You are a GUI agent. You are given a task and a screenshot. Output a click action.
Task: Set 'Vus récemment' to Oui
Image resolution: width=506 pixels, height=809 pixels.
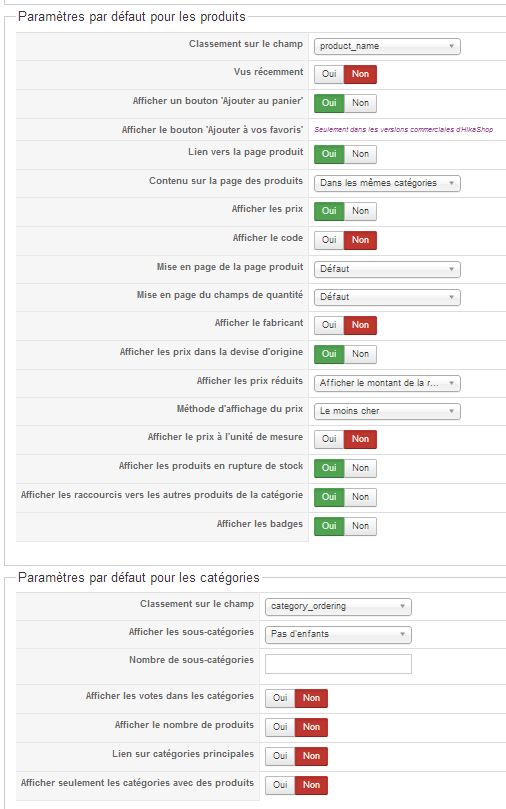329,74
